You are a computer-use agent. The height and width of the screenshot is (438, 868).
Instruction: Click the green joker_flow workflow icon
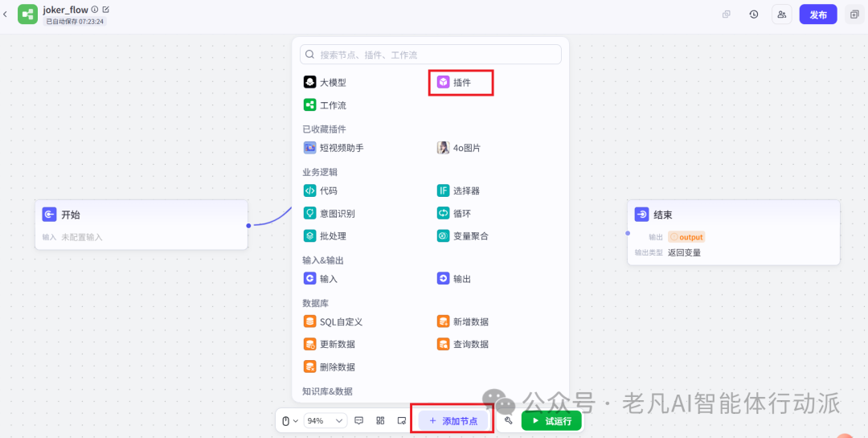(x=27, y=14)
